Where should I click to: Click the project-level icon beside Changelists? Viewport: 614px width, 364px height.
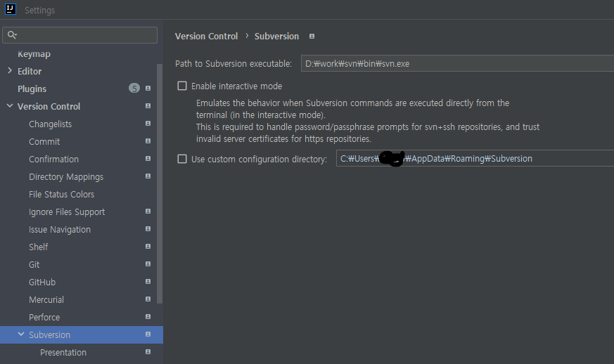(x=148, y=124)
